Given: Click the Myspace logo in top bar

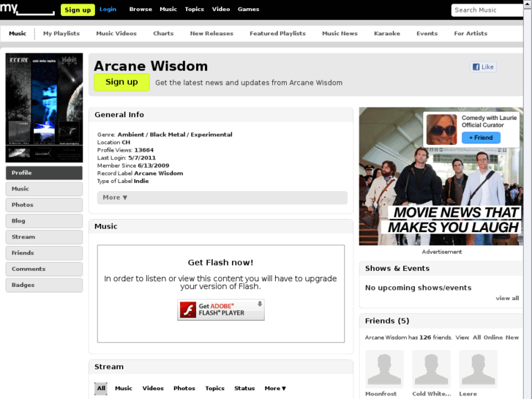Looking at the screenshot, I should 27,9.
